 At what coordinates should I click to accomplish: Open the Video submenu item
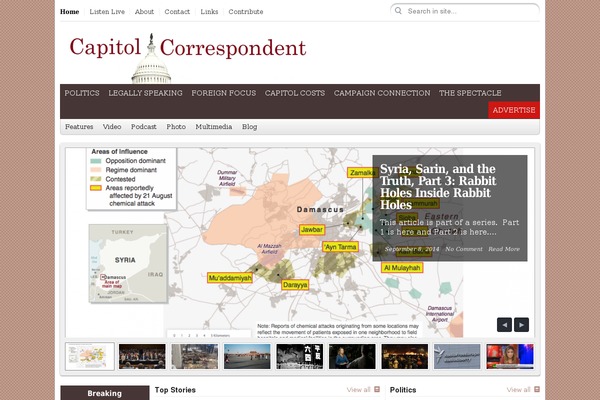click(x=112, y=127)
